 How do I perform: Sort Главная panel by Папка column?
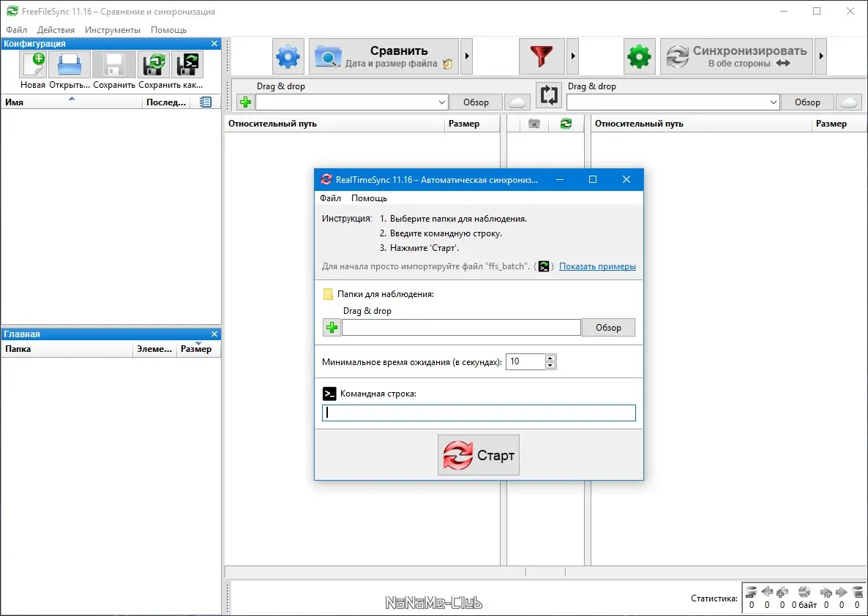pyautogui.click(x=67, y=349)
